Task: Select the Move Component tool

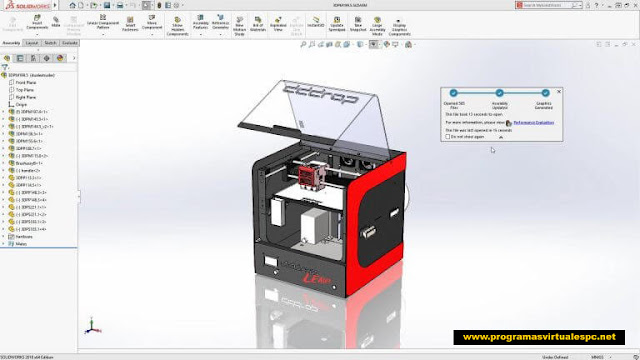Action: tap(152, 22)
